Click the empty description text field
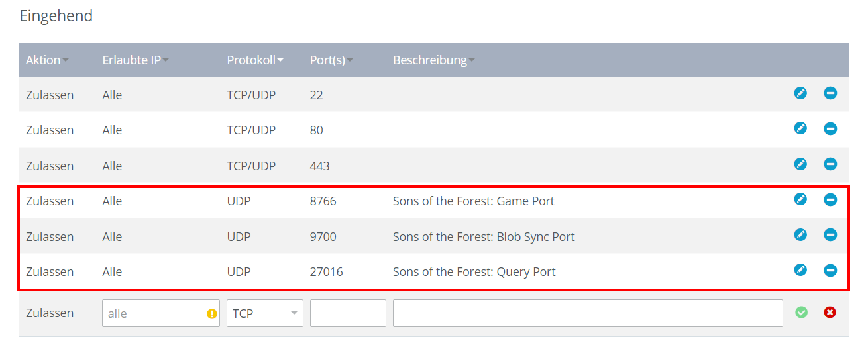 point(588,313)
